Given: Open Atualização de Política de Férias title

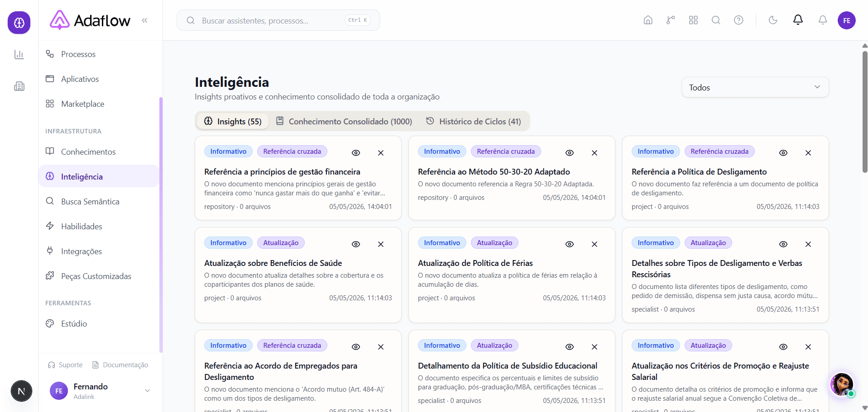Looking at the screenshot, I should point(475,263).
